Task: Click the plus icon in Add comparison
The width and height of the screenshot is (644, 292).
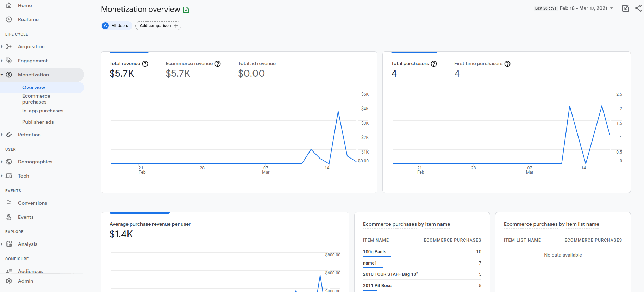Action: 176,26
